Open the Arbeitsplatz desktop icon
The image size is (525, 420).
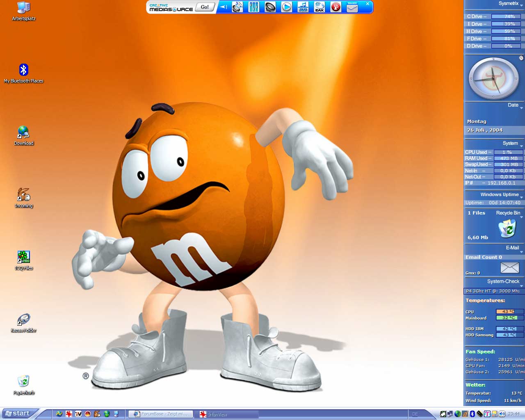click(24, 11)
